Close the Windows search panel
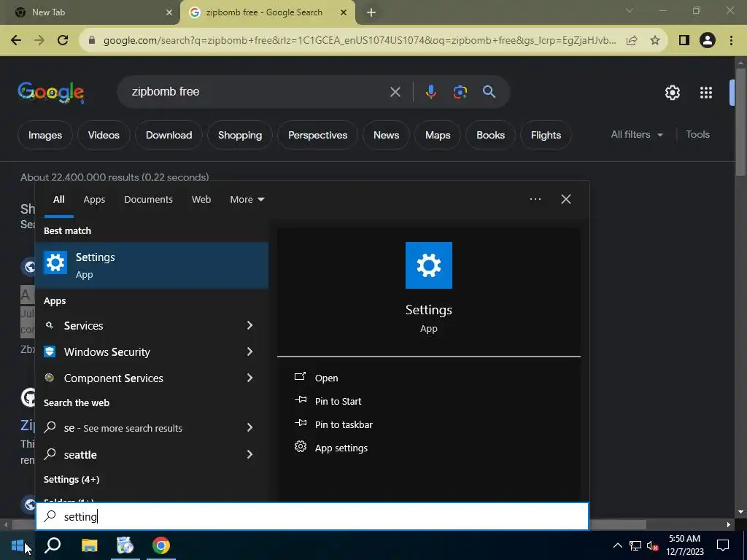Screen dimensions: 747x560 (x=566, y=199)
